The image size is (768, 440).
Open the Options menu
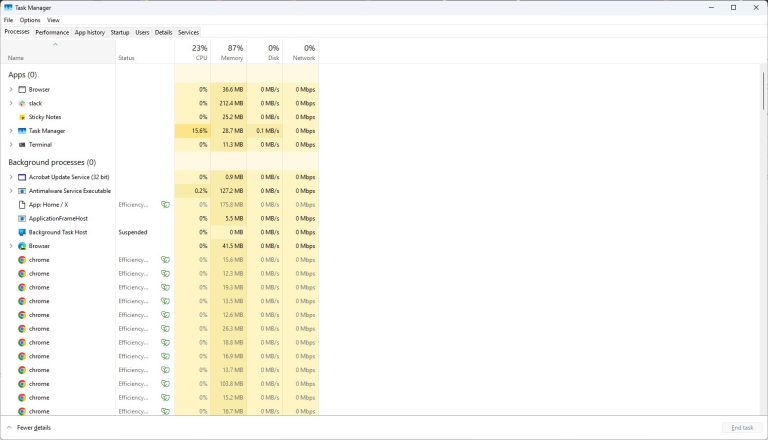pyautogui.click(x=30, y=20)
